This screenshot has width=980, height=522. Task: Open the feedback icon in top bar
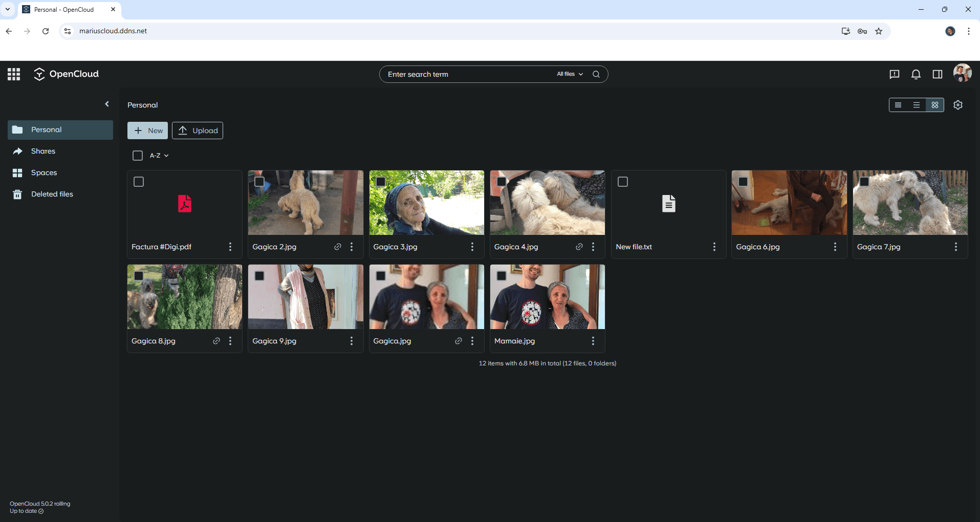pos(894,74)
